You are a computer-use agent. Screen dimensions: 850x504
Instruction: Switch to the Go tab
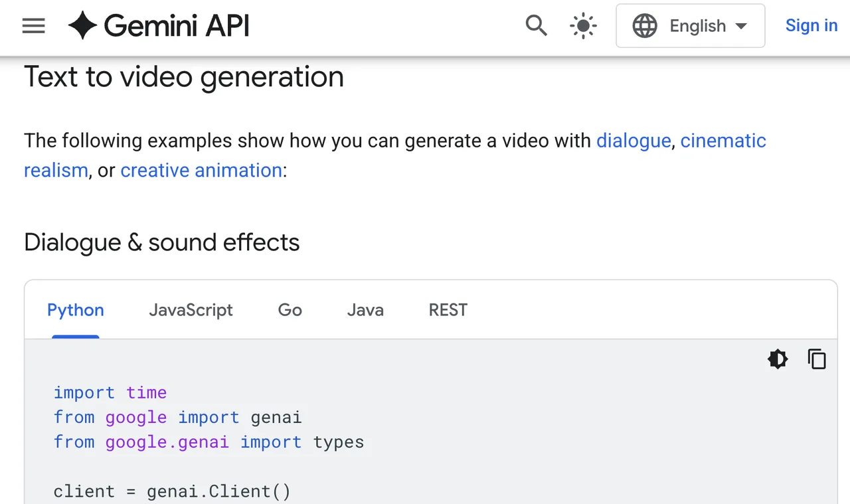pos(290,310)
